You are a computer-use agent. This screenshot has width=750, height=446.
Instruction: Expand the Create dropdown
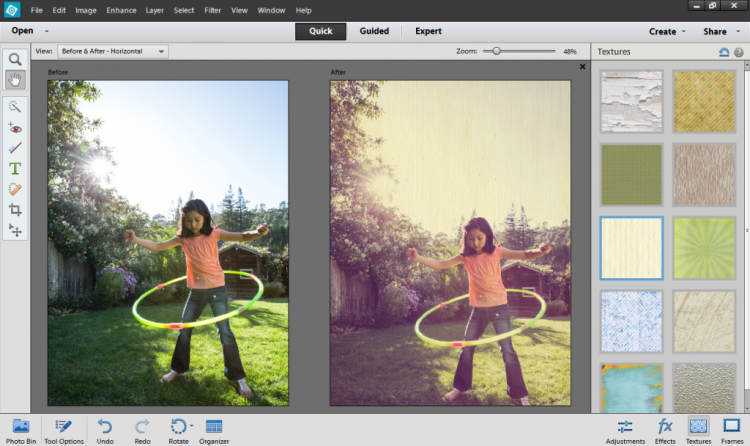(x=667, y=32)
